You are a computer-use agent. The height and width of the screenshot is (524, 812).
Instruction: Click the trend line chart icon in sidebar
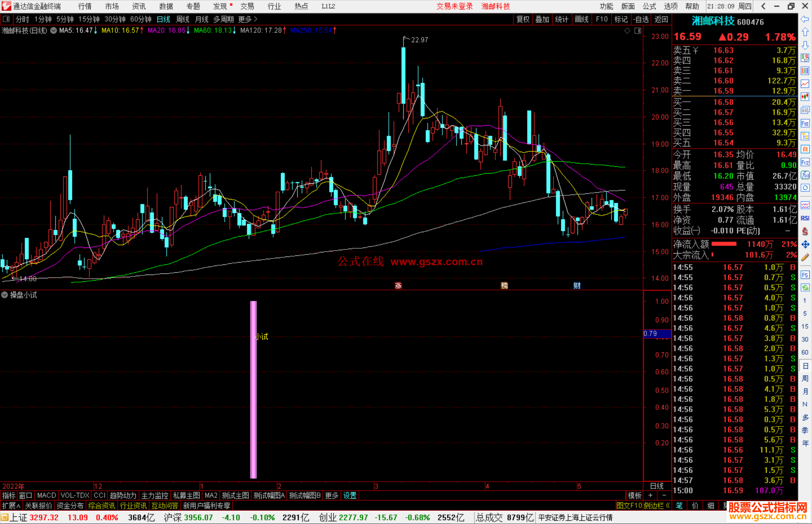805,84
